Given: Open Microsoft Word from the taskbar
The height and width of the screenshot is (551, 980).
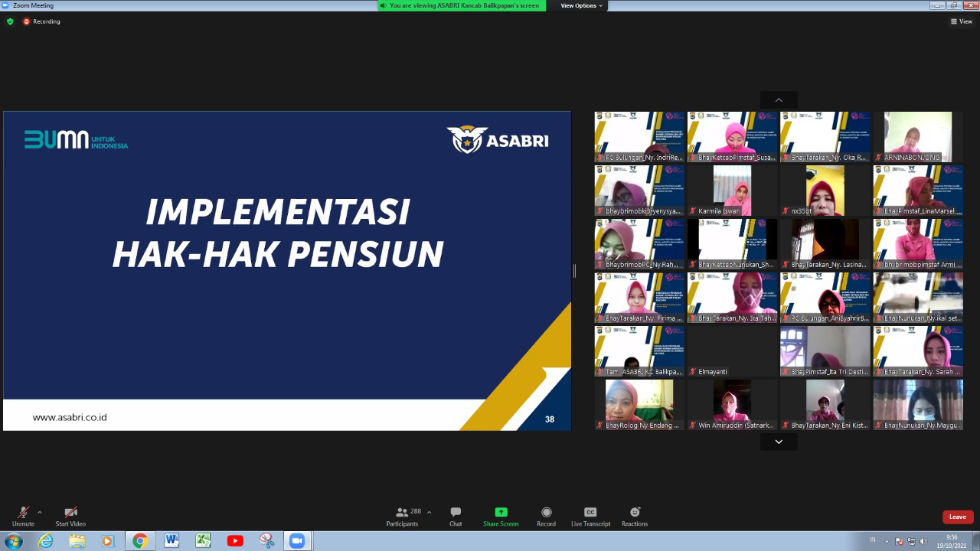Looking at the screenshot, I should tap(171, 541).
